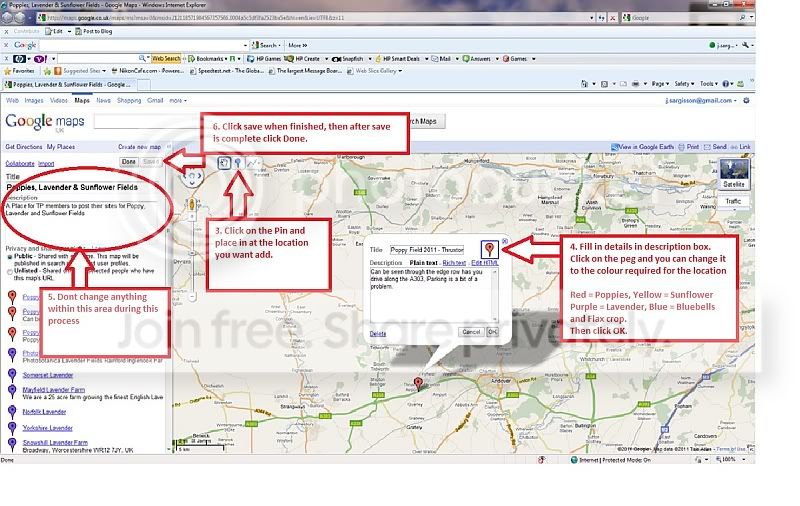Click OK in the placemark dialog
Viewport: 800px width, 506px height.
(x=492, y=332)
